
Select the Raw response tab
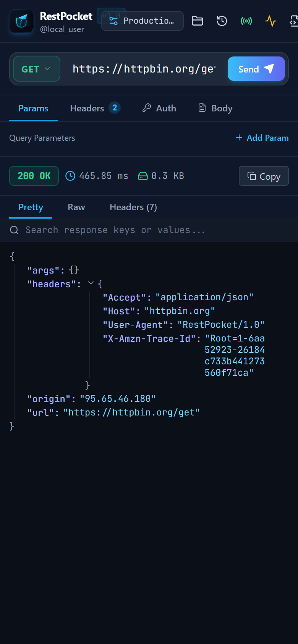pos(76,207)
